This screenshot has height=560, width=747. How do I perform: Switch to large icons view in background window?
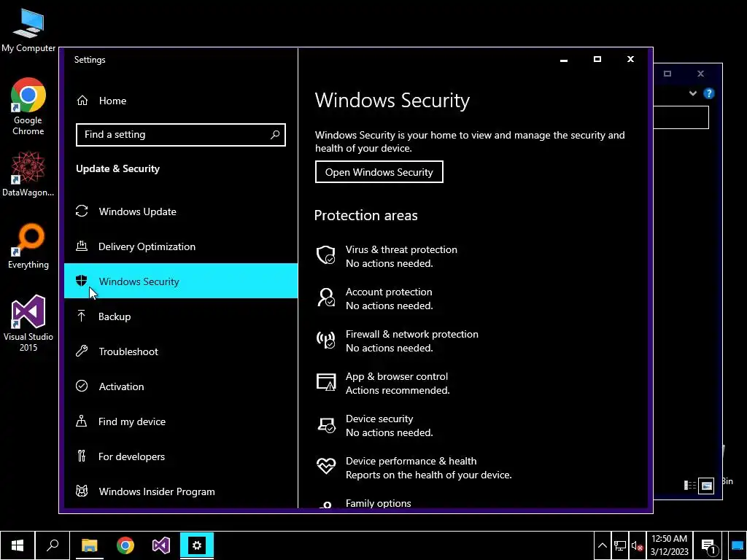pyautogui.click(x=706, y=486)
